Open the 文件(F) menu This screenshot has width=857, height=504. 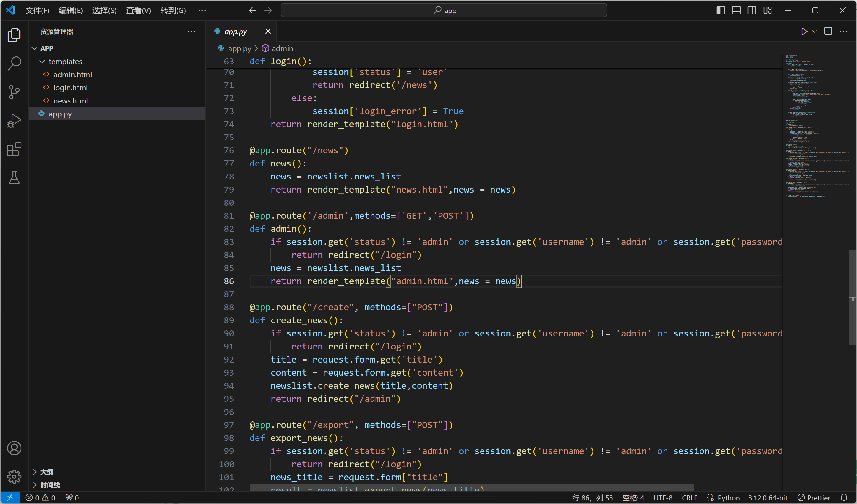click(37, 10)
